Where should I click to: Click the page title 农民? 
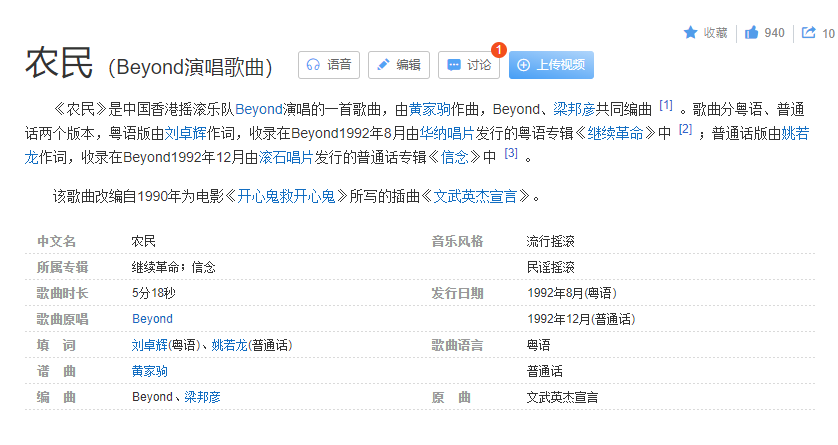click(x=59, y=63)
